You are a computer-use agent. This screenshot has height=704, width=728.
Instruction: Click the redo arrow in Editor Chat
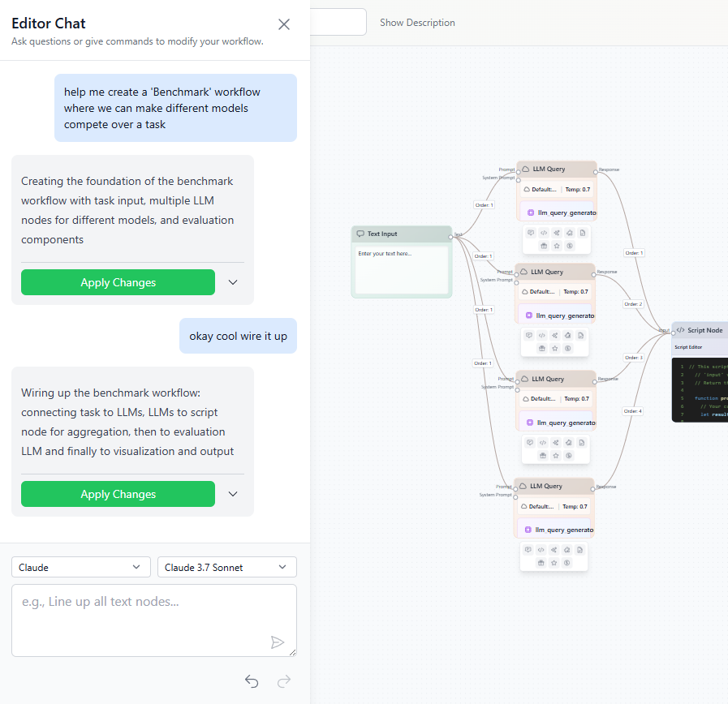point(284,681)
